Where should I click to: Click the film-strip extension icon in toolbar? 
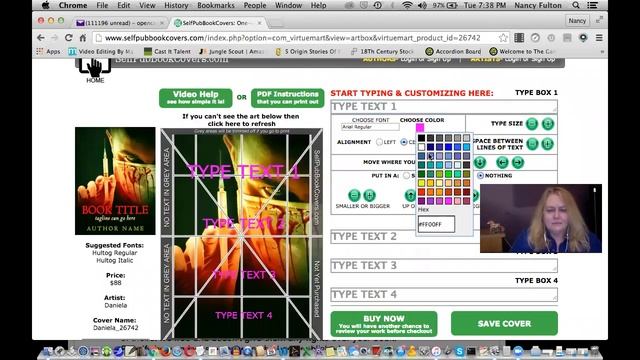pyautogui.click(x=519, y=38)
